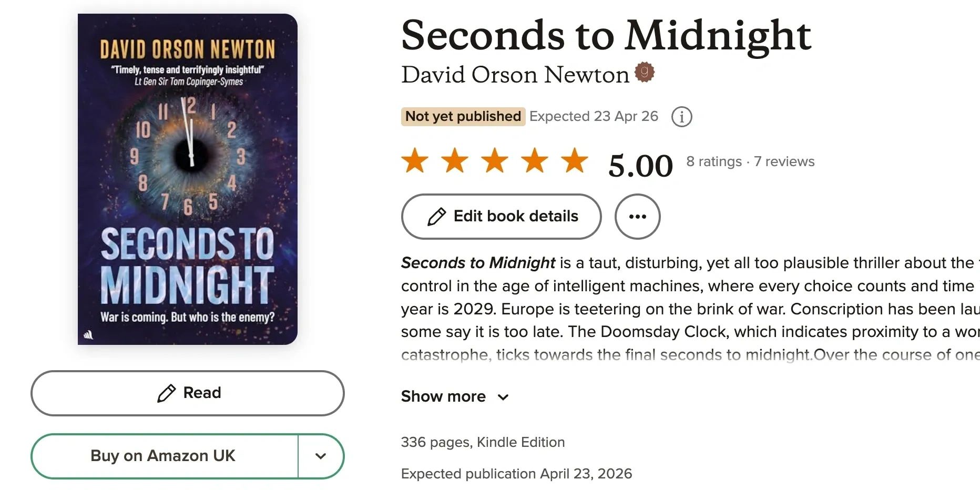
Task: Click the 8 ratings link
Action: pos(713,161)
